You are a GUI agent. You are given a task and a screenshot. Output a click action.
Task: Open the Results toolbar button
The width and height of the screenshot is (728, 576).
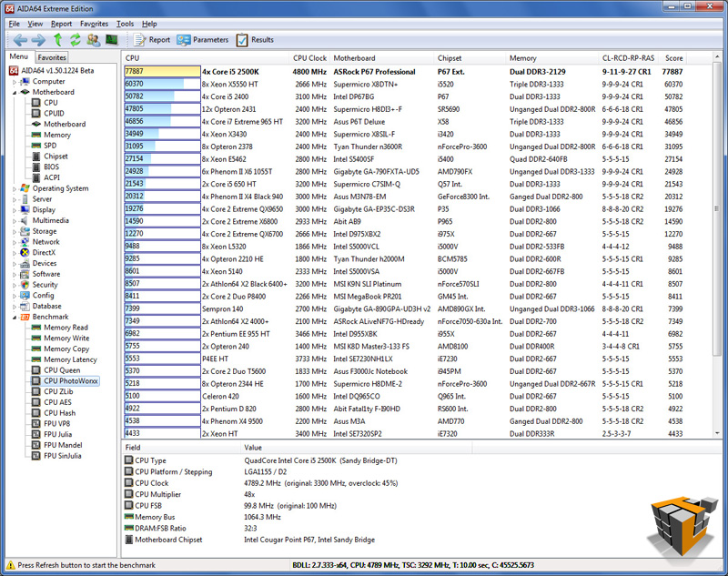[x=255, y=40]
